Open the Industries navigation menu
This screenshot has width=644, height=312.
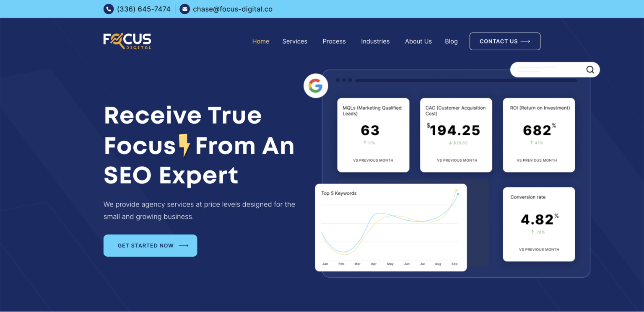coord(375,41)
